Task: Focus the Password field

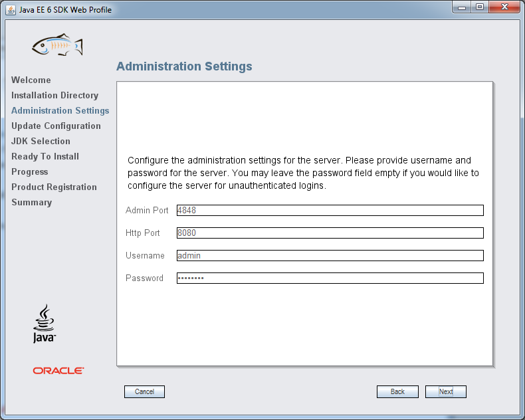Action: tap(330, 278)
